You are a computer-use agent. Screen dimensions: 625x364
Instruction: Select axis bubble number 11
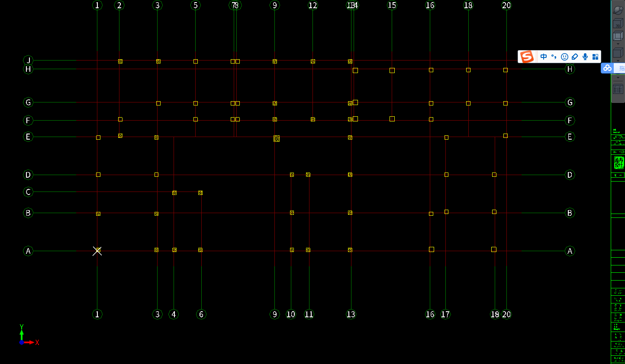point(309,314)
